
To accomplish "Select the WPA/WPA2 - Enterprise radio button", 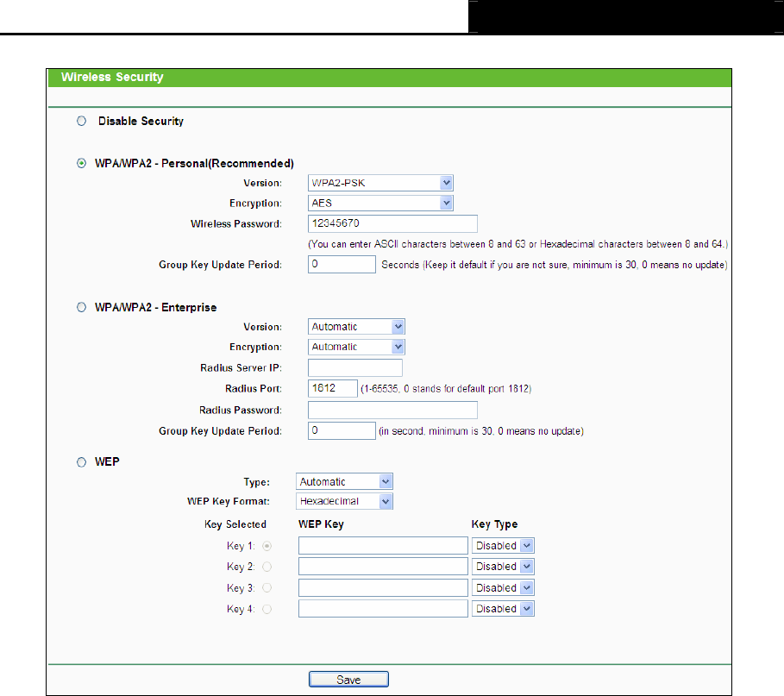I will coord(81,308).
